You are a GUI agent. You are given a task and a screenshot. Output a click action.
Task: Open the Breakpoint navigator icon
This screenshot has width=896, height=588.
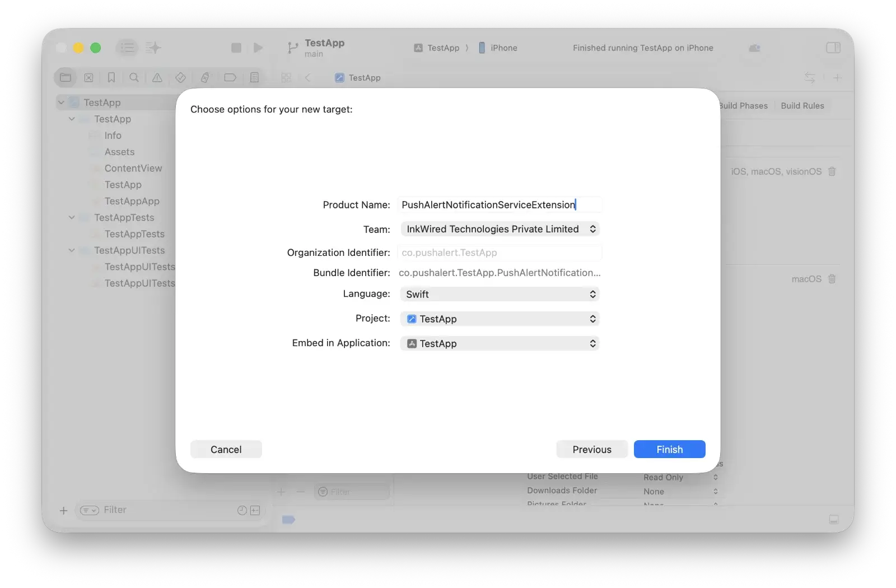point(230,78)
